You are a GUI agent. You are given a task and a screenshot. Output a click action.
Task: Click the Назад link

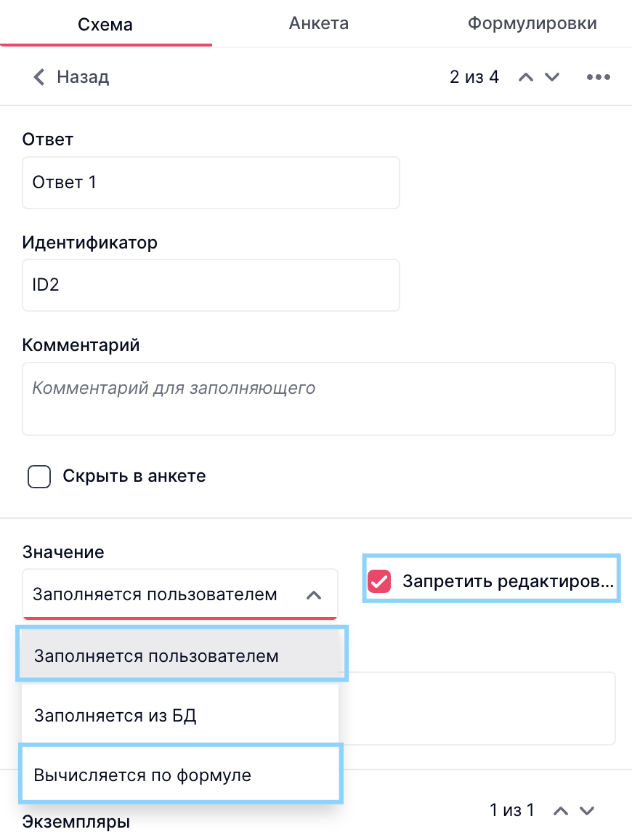pos(83,77)
